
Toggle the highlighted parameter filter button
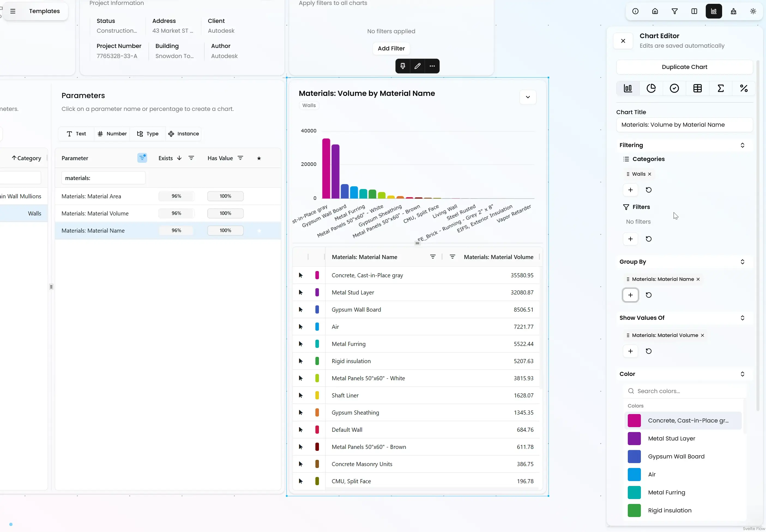pos(142,158)
